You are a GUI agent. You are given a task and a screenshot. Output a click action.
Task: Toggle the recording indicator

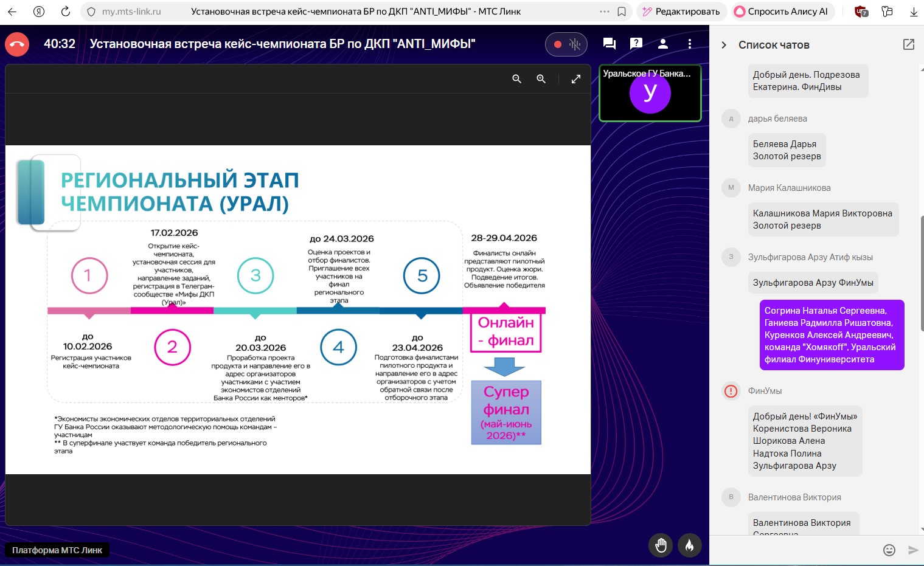[557, 44]
